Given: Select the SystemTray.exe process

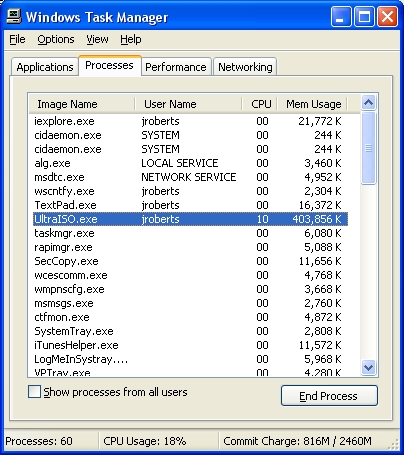Looking at the screenshot, I should pos(190,331).
